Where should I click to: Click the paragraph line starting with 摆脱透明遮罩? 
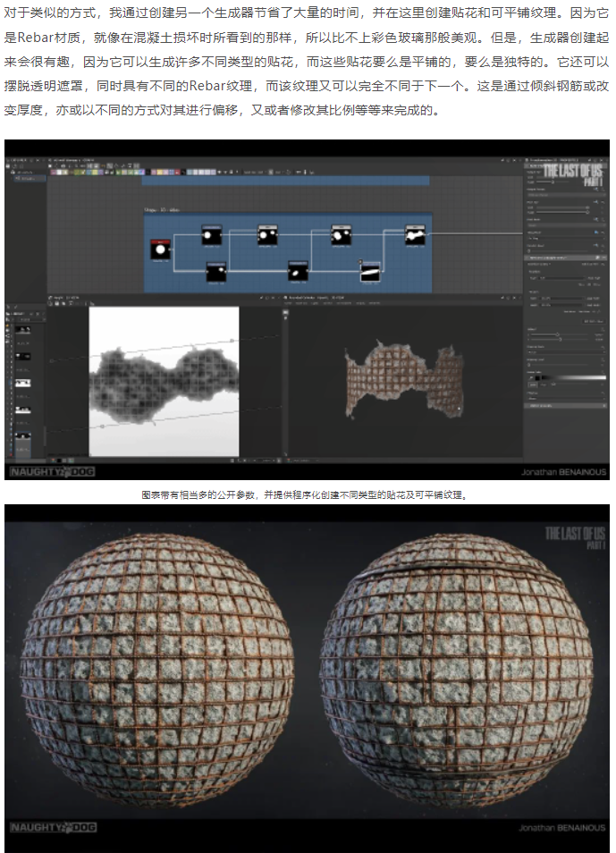[307, 86]
